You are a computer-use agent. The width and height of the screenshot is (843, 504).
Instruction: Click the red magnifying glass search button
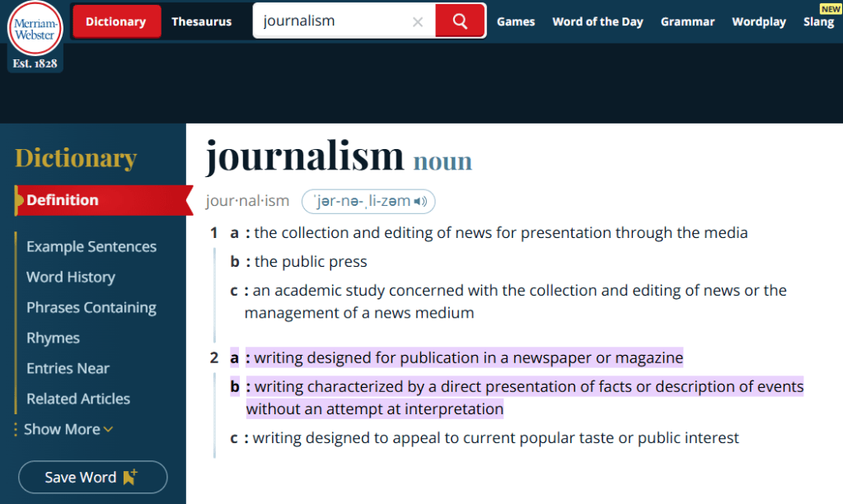(x=460, y=21)
